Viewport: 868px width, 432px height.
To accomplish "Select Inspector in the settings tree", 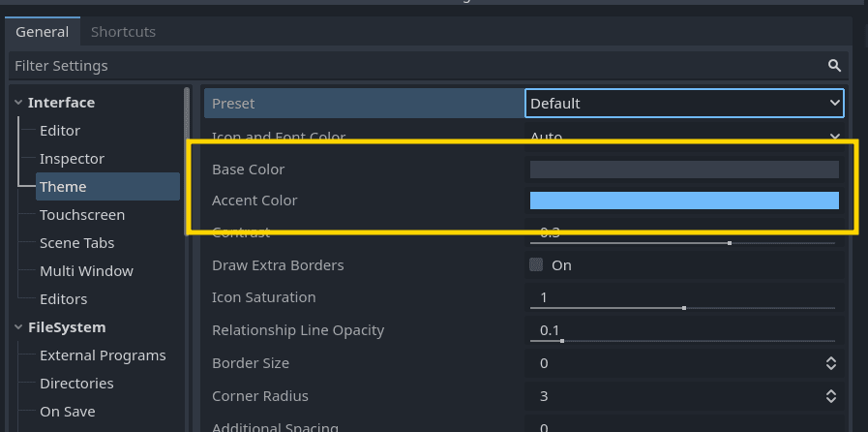I will 72,159.
